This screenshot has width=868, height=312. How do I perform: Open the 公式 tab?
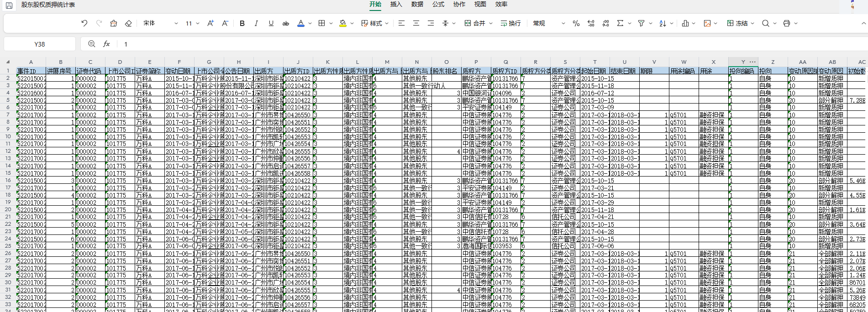click(x=438, y=5)
